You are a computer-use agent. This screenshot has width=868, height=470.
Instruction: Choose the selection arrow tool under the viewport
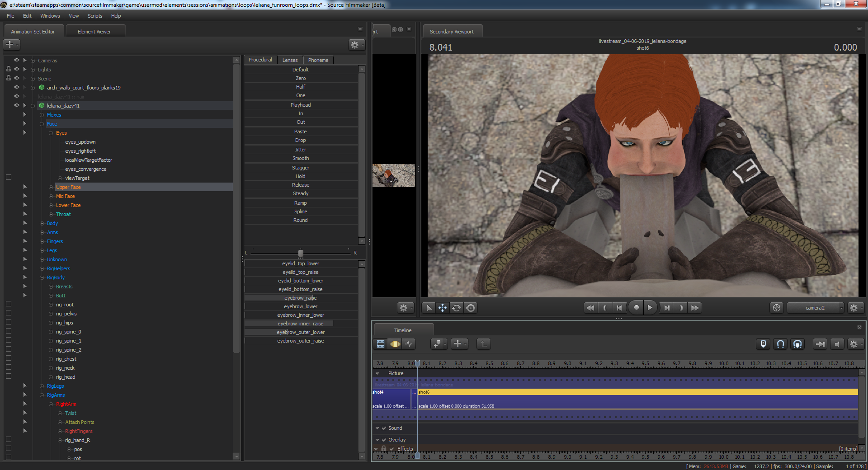[x=429, y=308]
